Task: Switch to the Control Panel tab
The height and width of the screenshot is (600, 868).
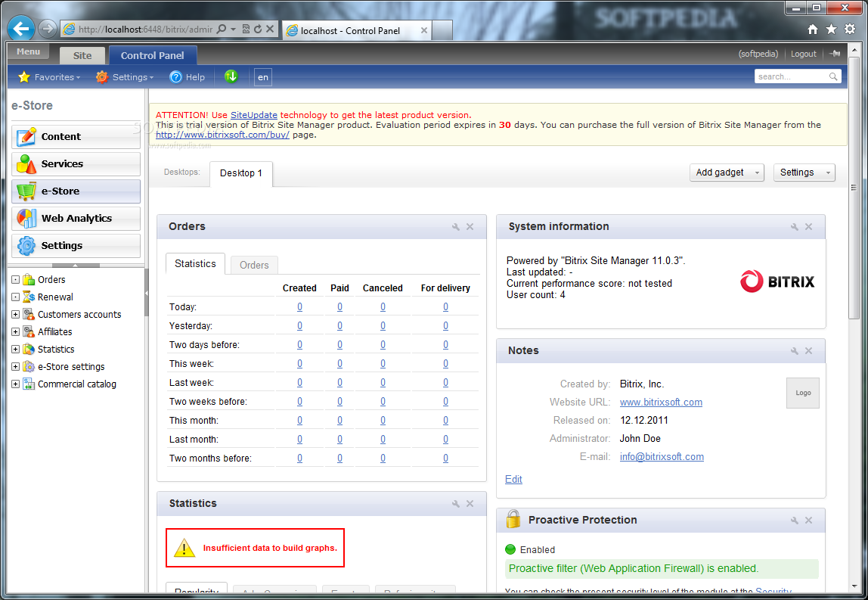Action: [152, 55]
